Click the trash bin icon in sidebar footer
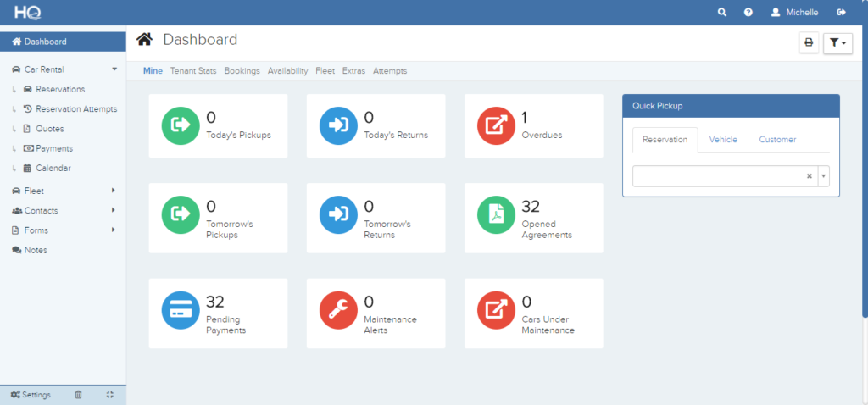The image size is (868, 405). tap(78, 395)
